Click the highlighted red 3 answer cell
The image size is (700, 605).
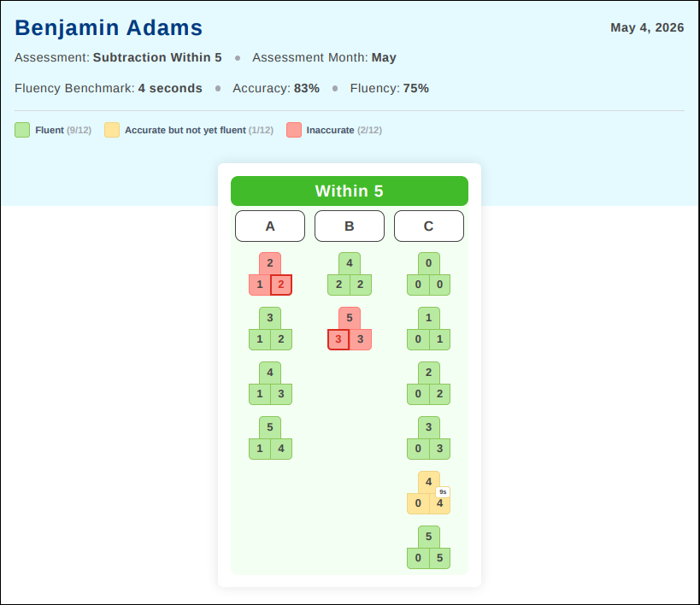point(338,339)
